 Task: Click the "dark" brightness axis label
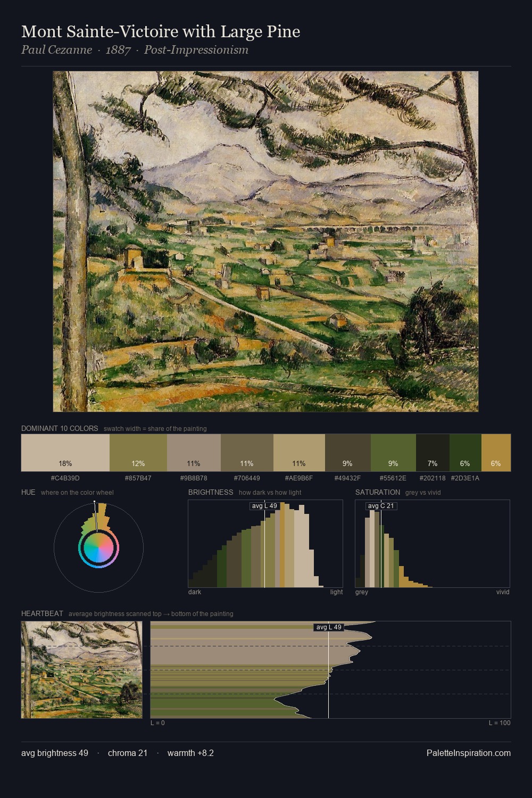point(195,592)
